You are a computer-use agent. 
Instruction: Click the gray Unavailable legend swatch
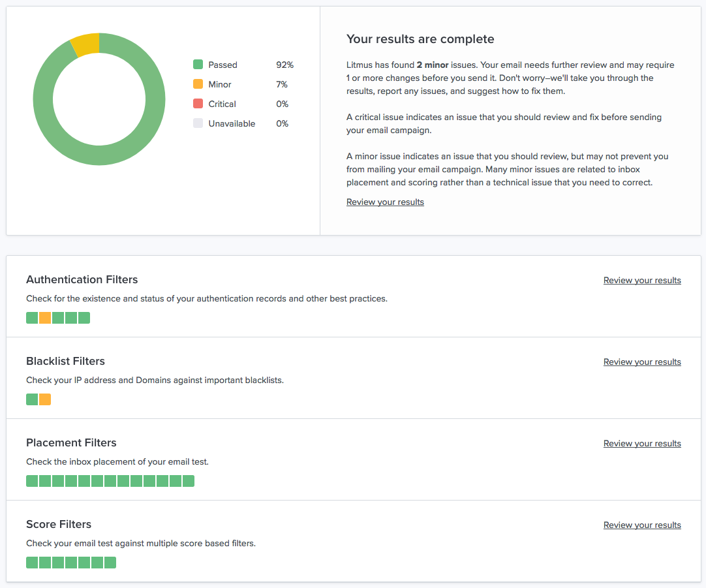tap(198, 123)
